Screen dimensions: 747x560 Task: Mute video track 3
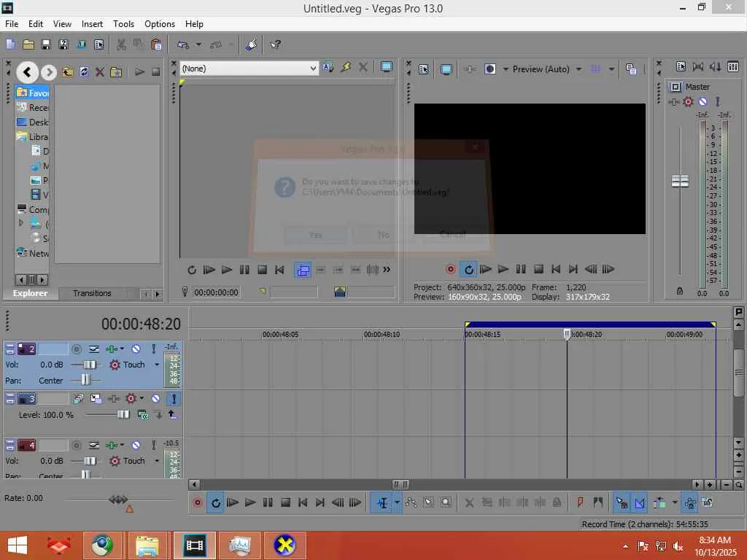(156, 398)
